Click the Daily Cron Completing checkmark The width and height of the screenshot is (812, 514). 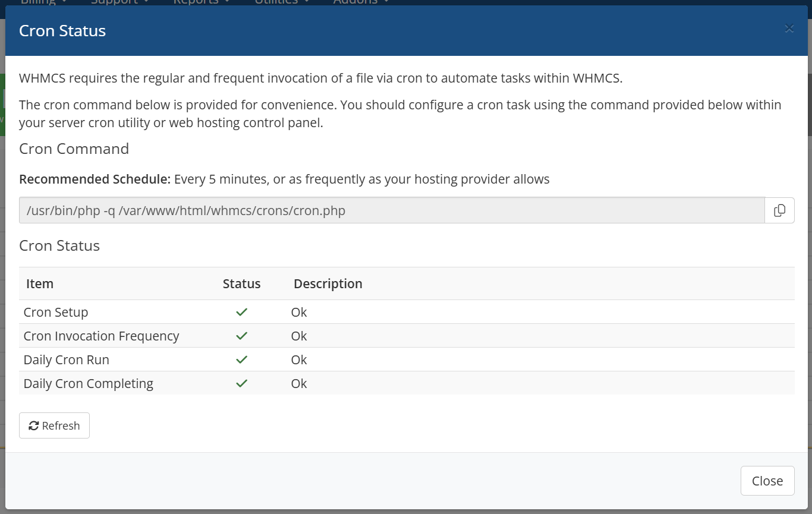pos(241,383)
